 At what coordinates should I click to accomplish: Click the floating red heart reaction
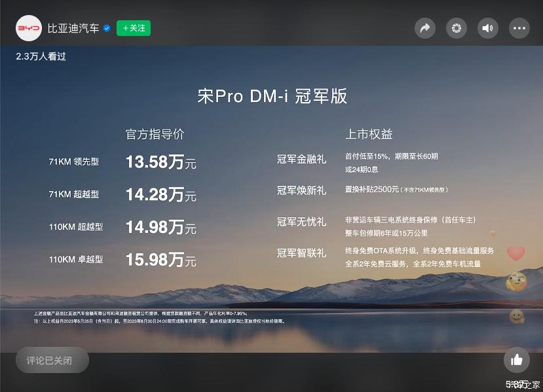click(x=516, y=253)
